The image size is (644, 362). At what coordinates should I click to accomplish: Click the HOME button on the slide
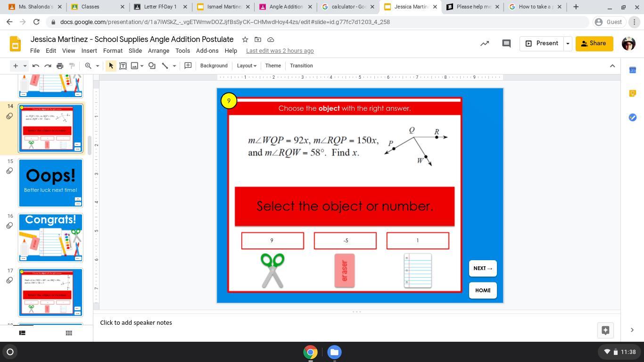pyautogui.click(x=483, y=290)
